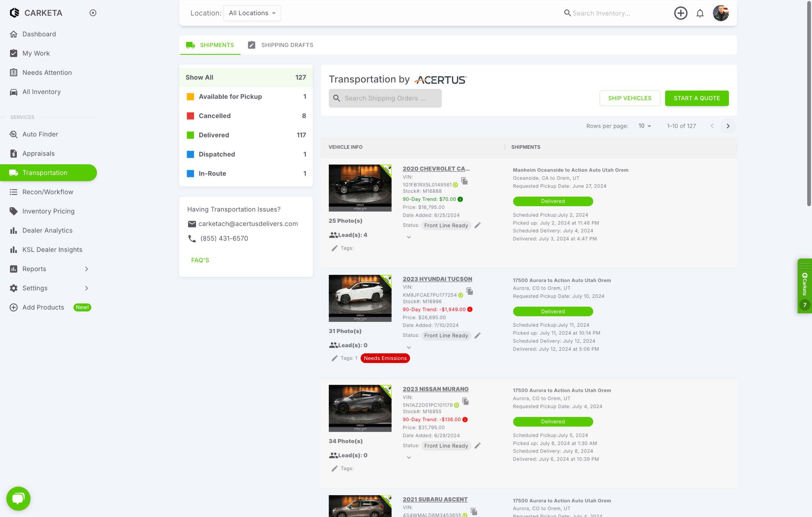Open Recon/Workflow in sidebar

tap(48, 192)
